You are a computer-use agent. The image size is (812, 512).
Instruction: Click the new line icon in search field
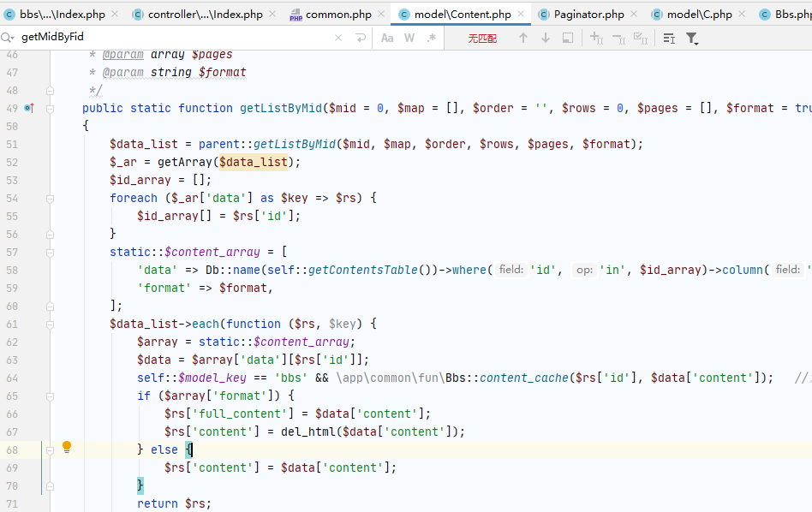361,39
